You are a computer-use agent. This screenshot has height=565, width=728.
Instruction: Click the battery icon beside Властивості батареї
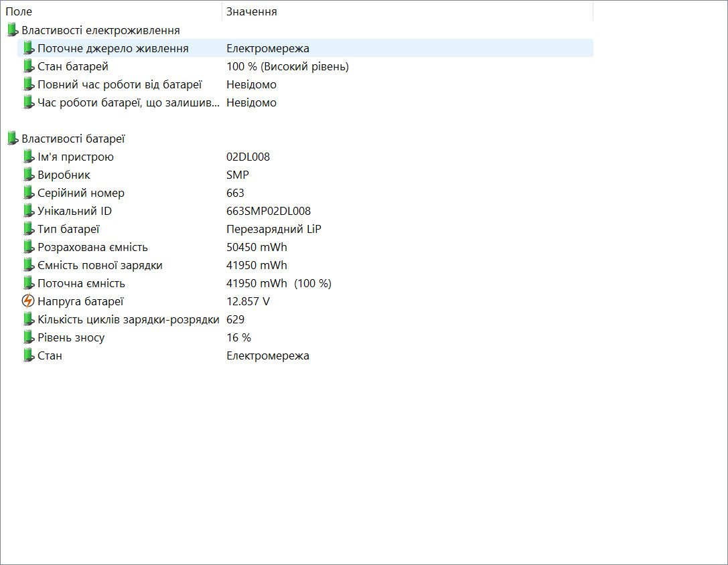click(x=13, y=139)
